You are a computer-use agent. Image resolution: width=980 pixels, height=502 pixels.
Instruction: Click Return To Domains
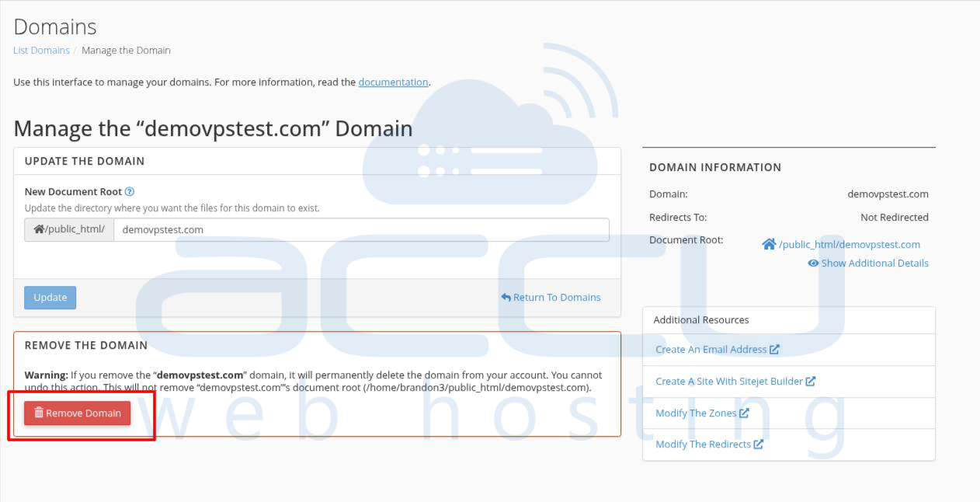(x=556, y=298)
